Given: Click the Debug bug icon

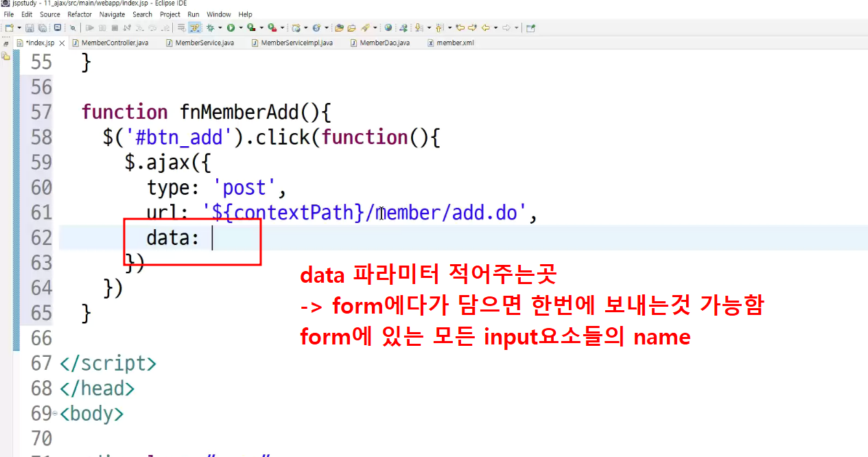Looking at the screenshot, I should point(210,28).
